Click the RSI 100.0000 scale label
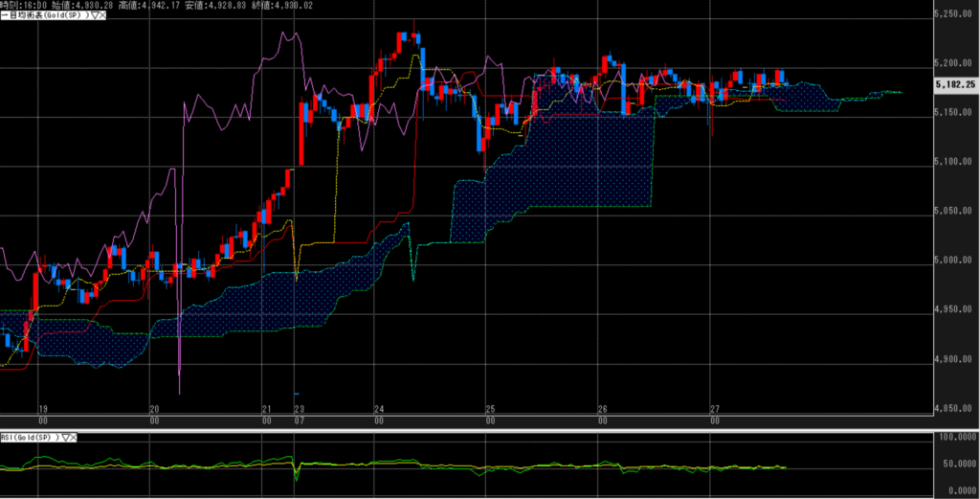Viewport: 980px width, 499px height. click(957, 437)
